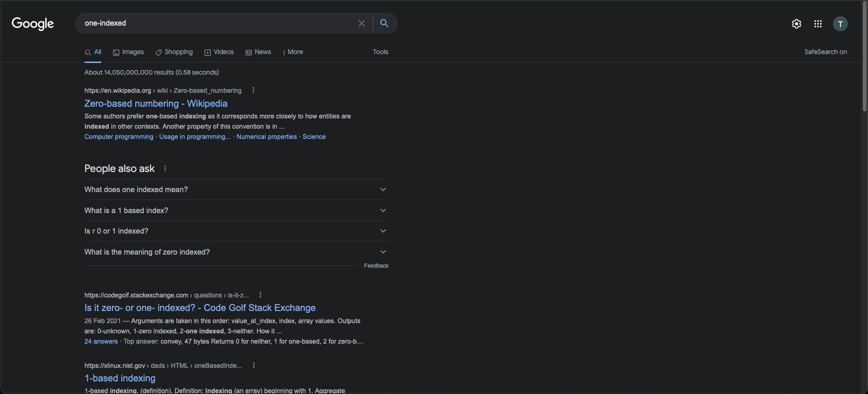Open three-dot menu next to Wikipedia result URL
Viewport: 868px width, 394px height.
coord(253,90)
